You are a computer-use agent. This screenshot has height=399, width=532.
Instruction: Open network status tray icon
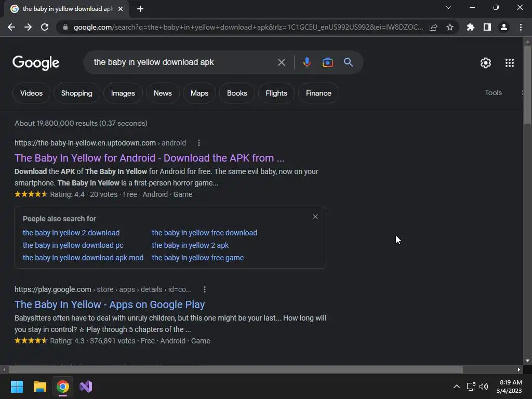pyautogui.click(x=471, y=387)
